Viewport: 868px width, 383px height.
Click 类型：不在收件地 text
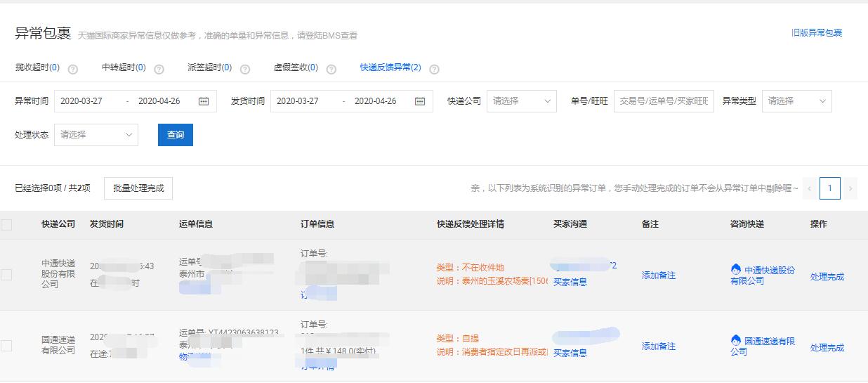tap(471, 268)
